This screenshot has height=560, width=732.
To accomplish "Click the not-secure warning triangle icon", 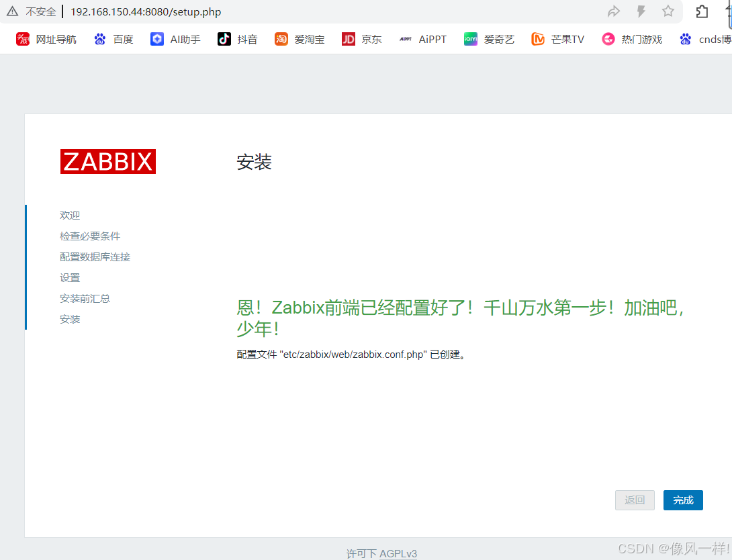I will (x=13, y=11).
